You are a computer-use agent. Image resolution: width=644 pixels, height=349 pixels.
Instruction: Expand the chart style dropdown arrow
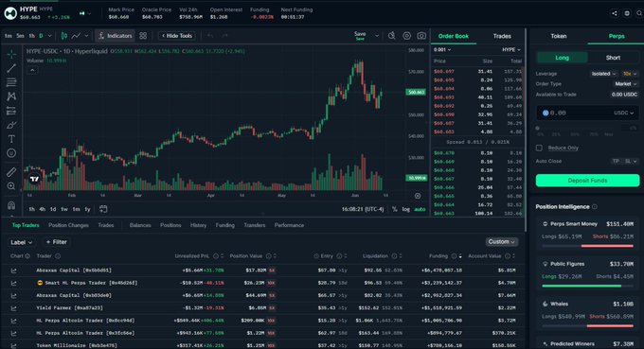click(x=86, y=36)
